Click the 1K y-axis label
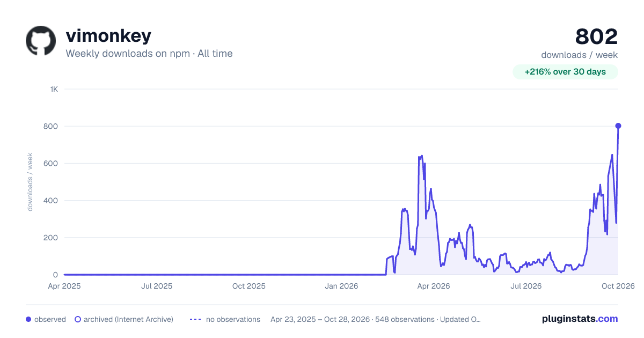This screenshot has height=338, width=644. click(x=54, y=89)
